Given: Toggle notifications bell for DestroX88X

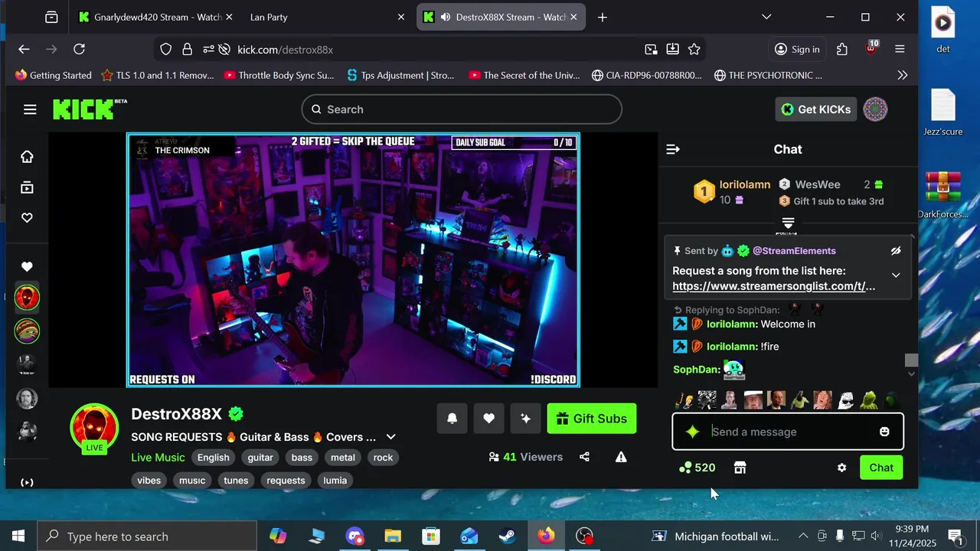Looking at the screenshot, I should (452, 419).
